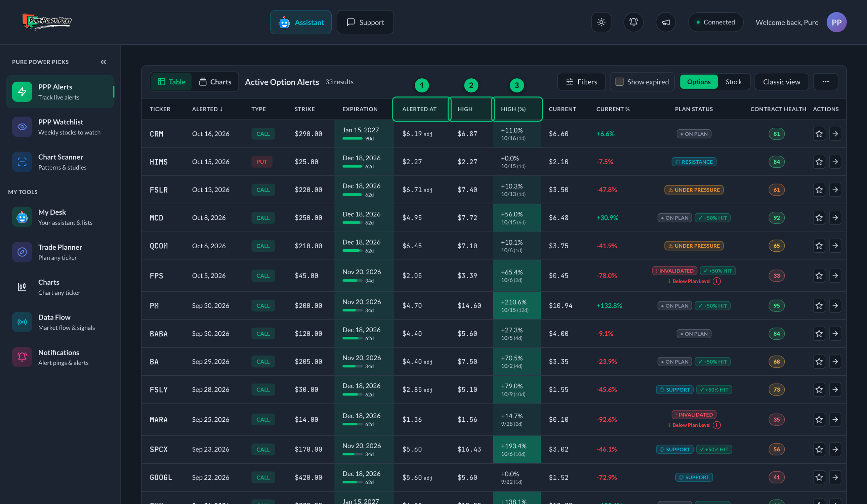Open FSLY row details arrow
867x504 pixels.
pos(835,389)
